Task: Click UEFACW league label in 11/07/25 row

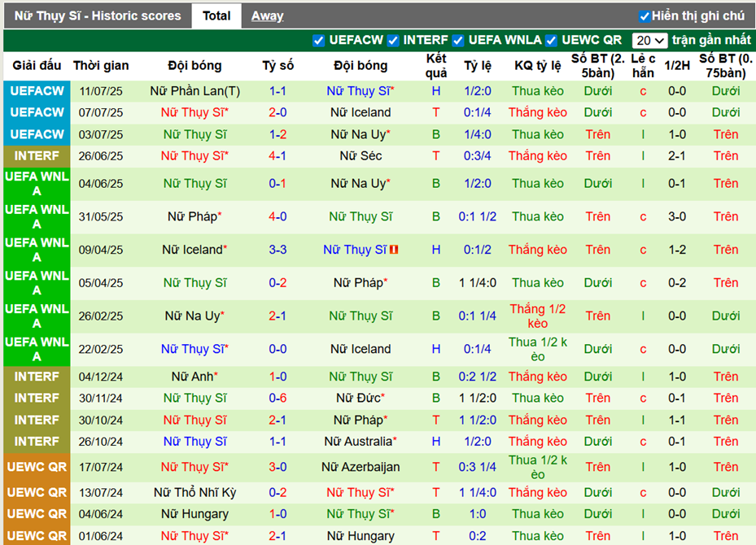Action: coord(37,91)
